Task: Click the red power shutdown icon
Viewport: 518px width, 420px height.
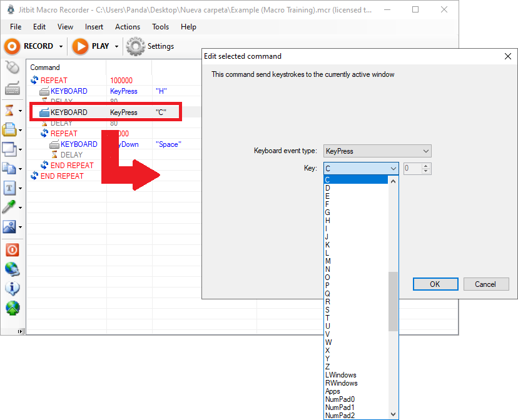Action: pyautogui.click(x=13, y=250)
